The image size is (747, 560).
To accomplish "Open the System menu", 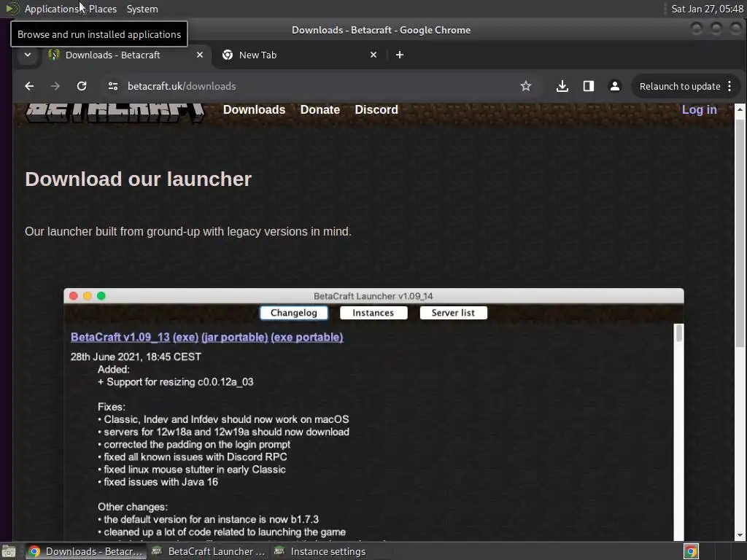I will [x=142, y=9].
